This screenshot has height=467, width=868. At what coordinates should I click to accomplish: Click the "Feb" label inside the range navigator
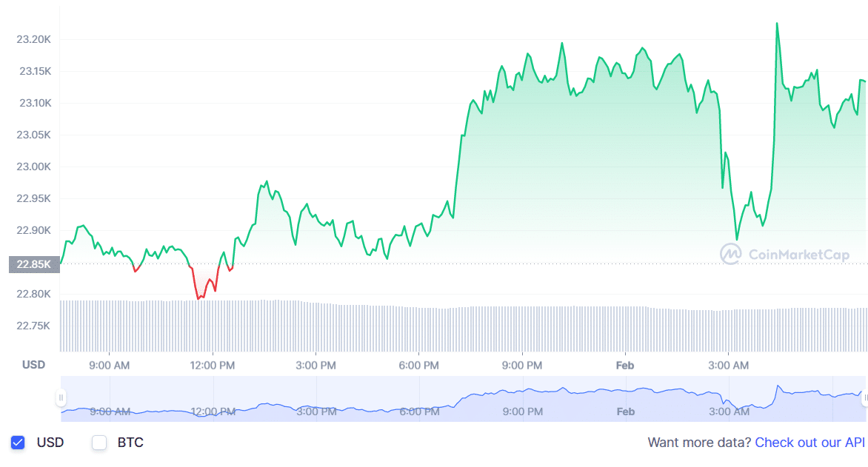coord(626,411)
